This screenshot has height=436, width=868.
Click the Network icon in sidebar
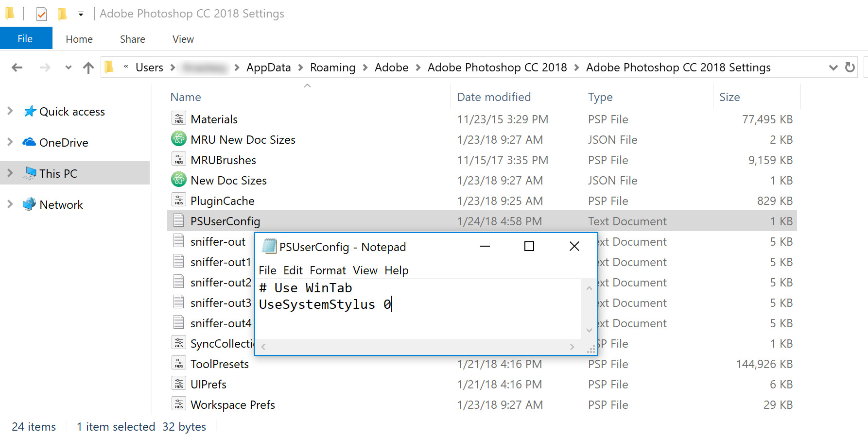[x=29, y=204]
